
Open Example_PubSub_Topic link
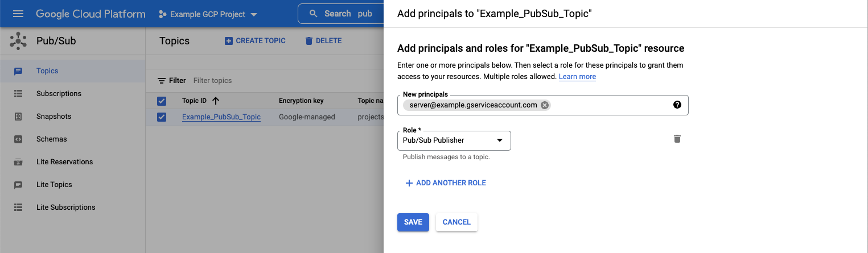[x=221, y=117]
